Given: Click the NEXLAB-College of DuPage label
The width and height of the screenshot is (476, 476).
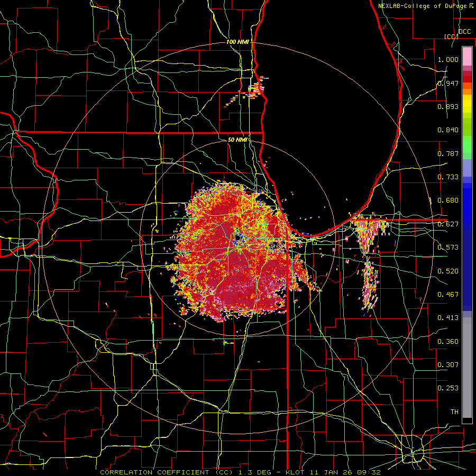Looking at the screenshot, I should pyautogui.click(x=424, y=6).
